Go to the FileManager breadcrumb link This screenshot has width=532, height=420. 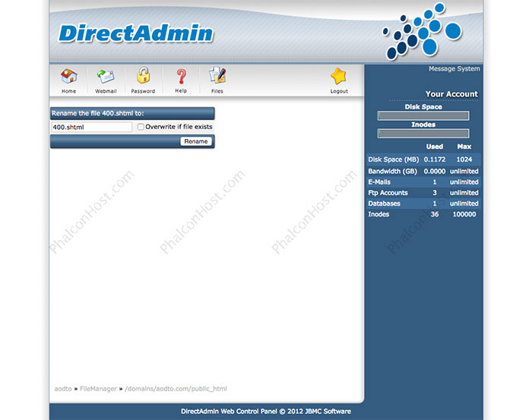coord(98,389)
